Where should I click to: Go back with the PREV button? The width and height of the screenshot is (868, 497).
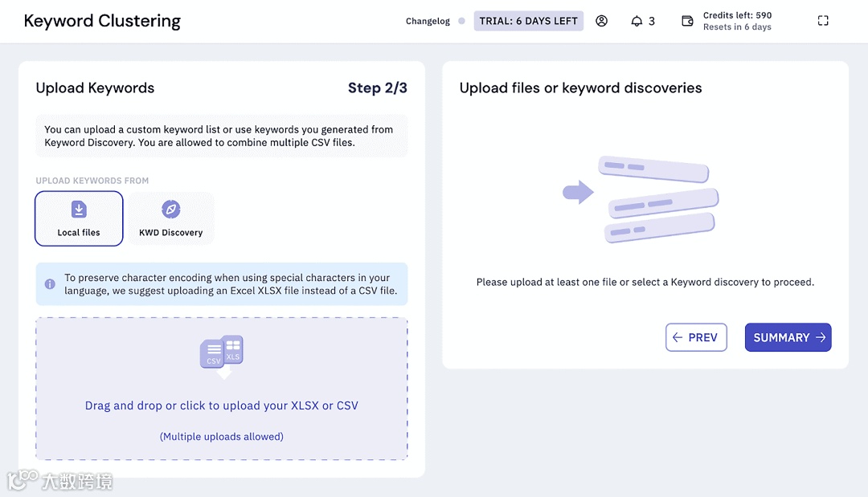click(696, 337)
